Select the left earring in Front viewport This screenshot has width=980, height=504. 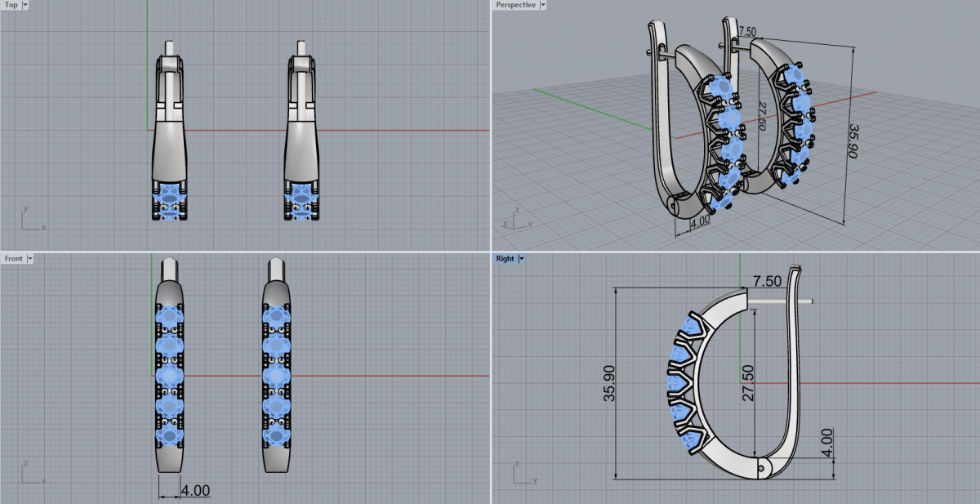(x=170, y=365)
